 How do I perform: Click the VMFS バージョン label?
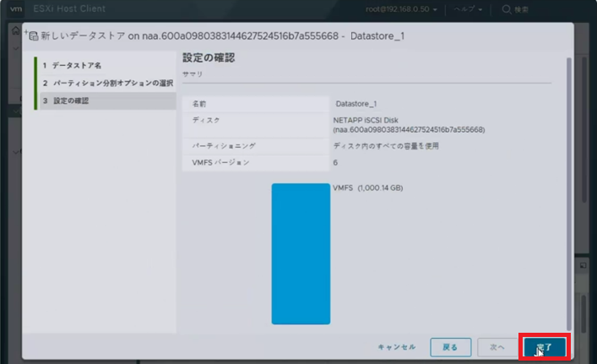220,163
